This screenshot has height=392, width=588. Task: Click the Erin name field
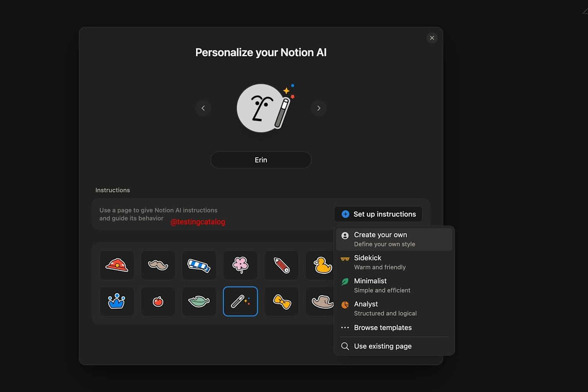[x=261, y=160]
